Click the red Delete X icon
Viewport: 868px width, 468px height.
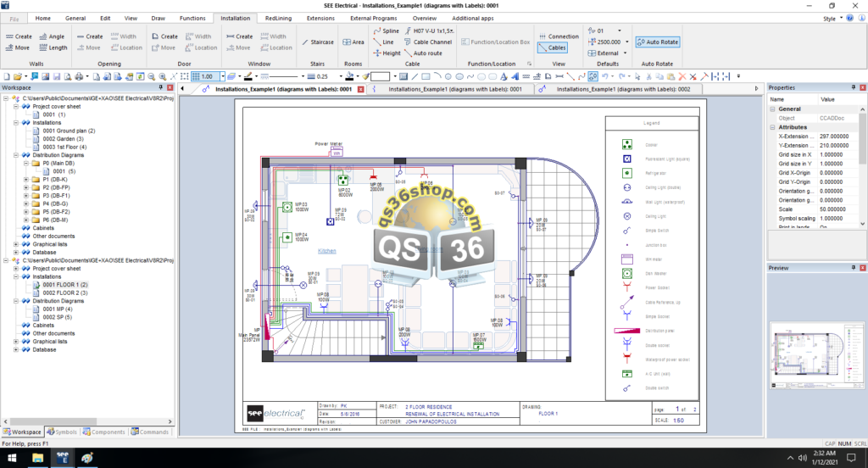click(682, 76)
